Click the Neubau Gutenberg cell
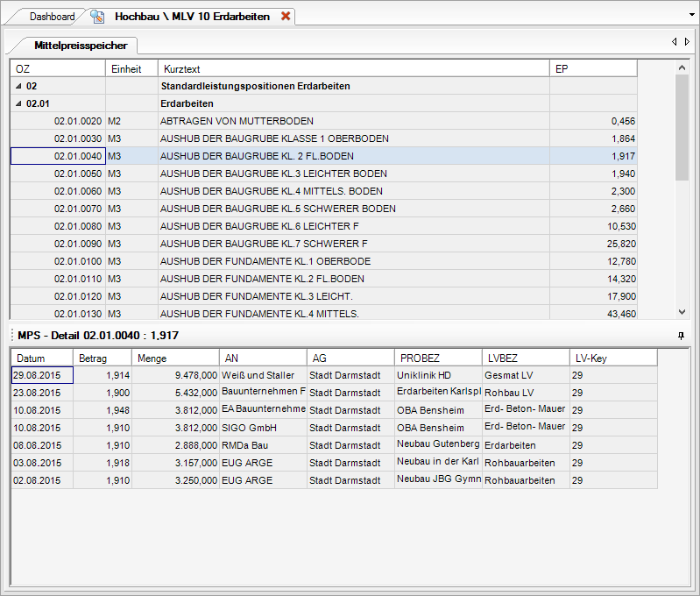Image resolution: width=700 pixels, height=596 pixels. coord(438,445)
